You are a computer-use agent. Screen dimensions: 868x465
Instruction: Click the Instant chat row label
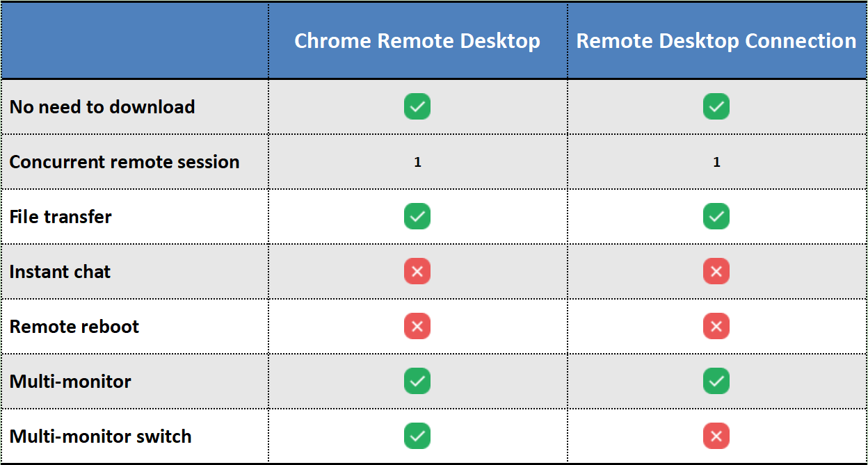click(x=60, y=272)
